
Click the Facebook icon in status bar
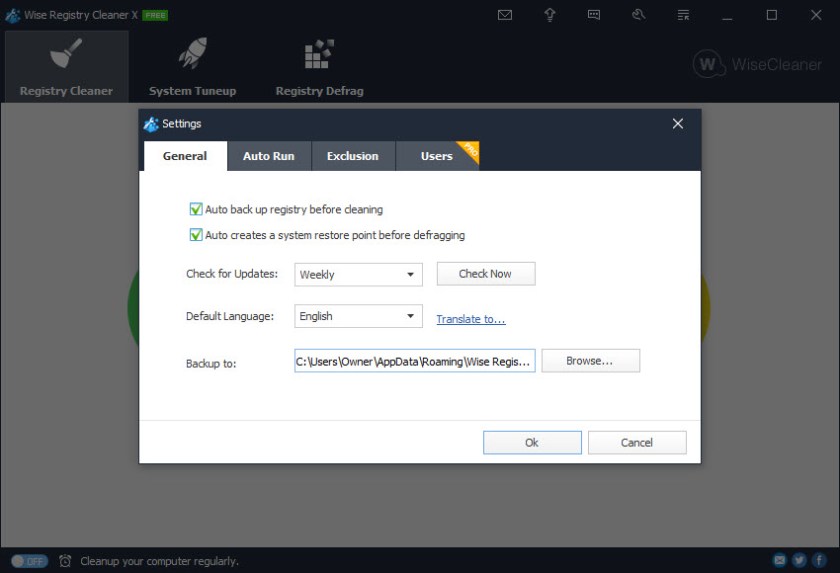819,560
